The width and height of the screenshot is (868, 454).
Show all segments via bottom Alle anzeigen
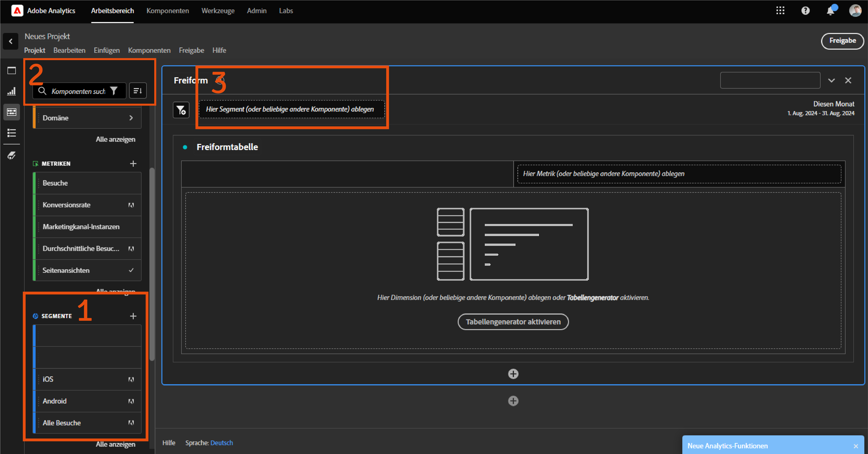click(x=116, y=444)
